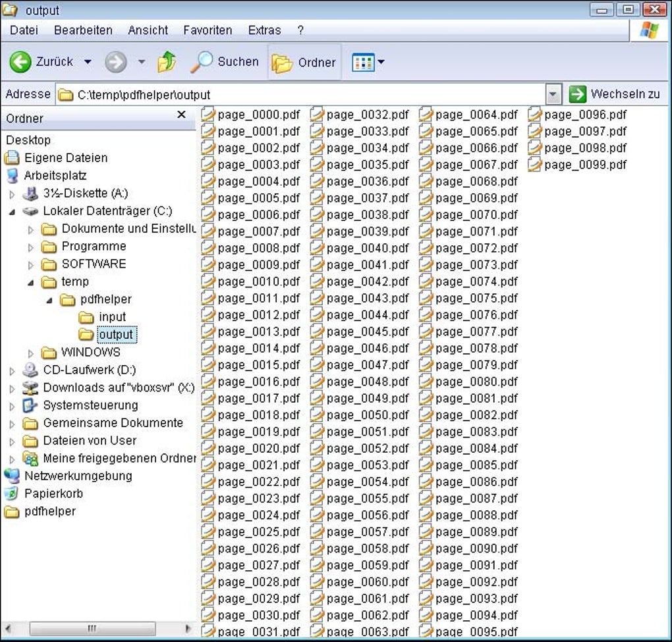
Task: Open page_0099.pdf by its icon
Action: pos(534,165)
